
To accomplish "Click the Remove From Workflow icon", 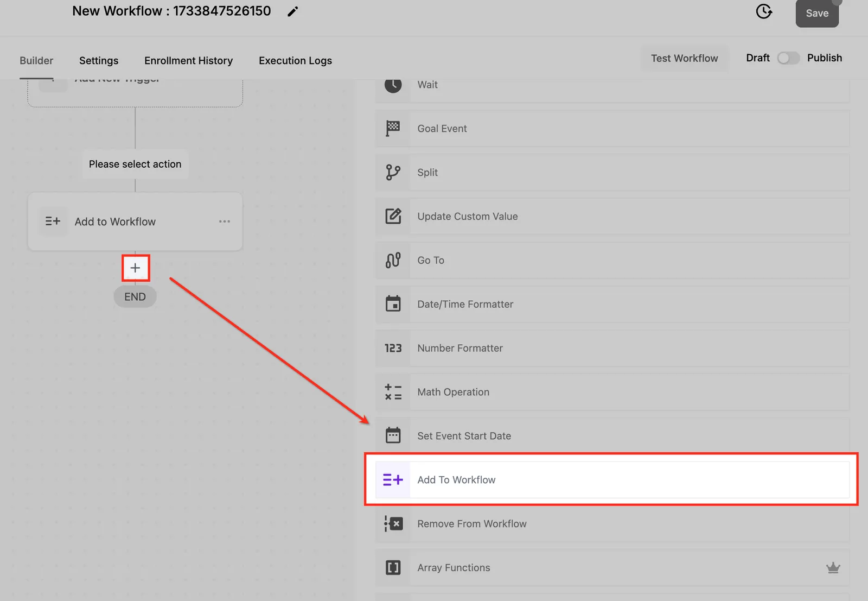I will point(393,524).
